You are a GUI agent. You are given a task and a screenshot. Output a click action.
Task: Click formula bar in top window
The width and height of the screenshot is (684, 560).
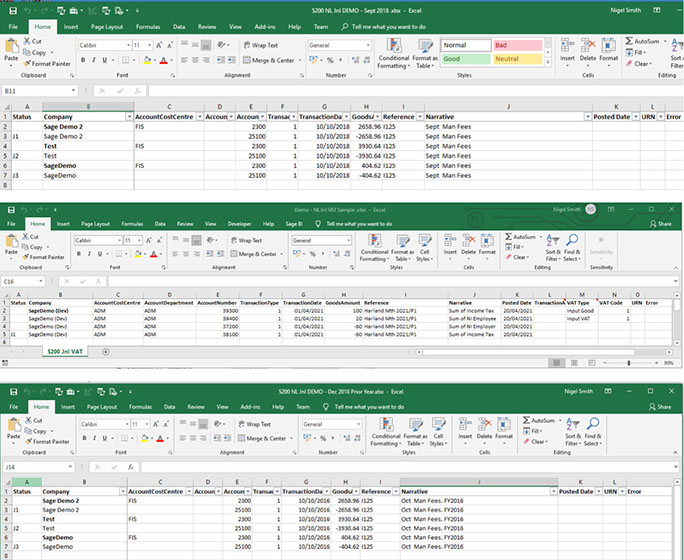(x=414, y=91)
